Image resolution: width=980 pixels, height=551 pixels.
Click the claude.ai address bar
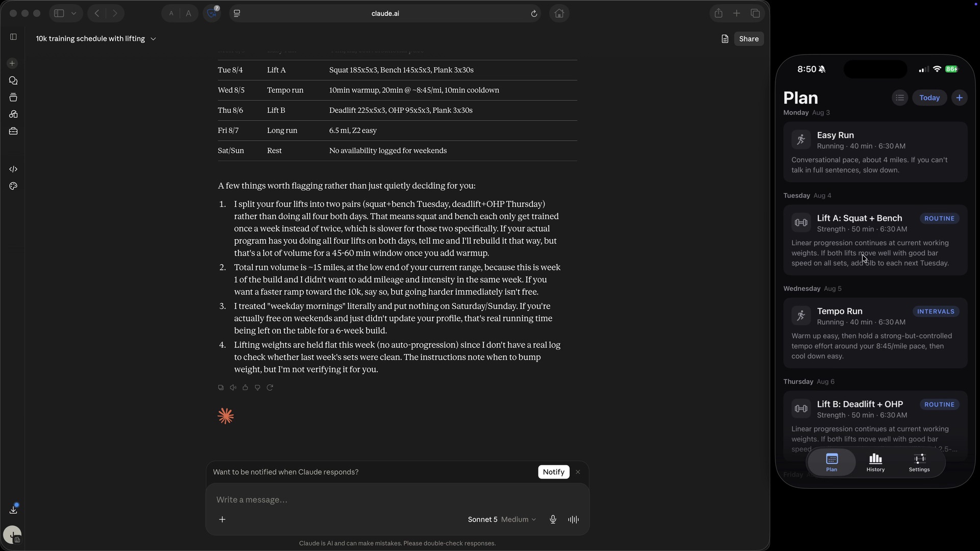click(385, 13)
